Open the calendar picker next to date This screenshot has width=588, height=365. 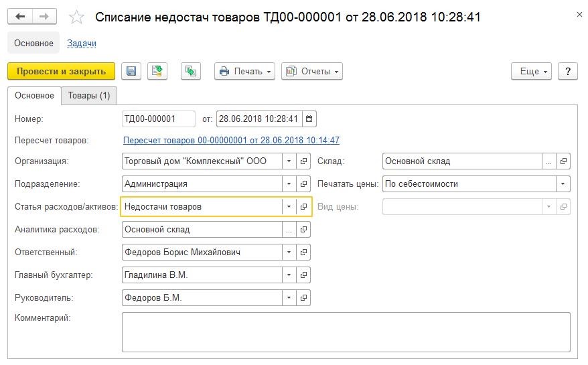[x=309, y=119]
